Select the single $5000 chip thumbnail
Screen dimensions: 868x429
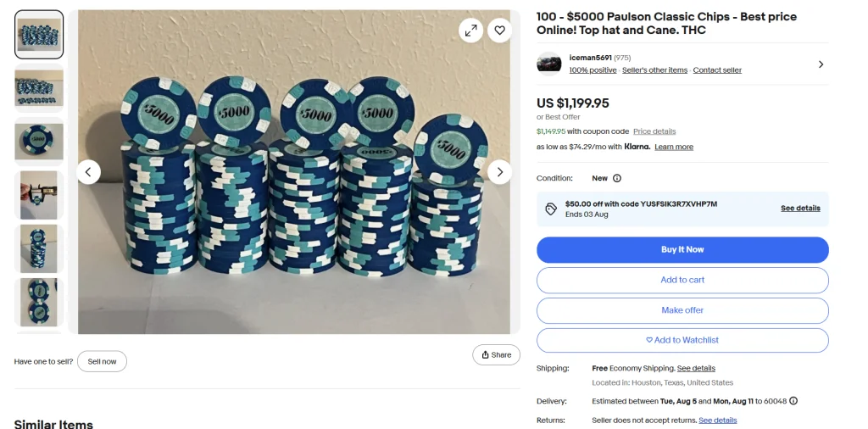(x=39, y=140)
